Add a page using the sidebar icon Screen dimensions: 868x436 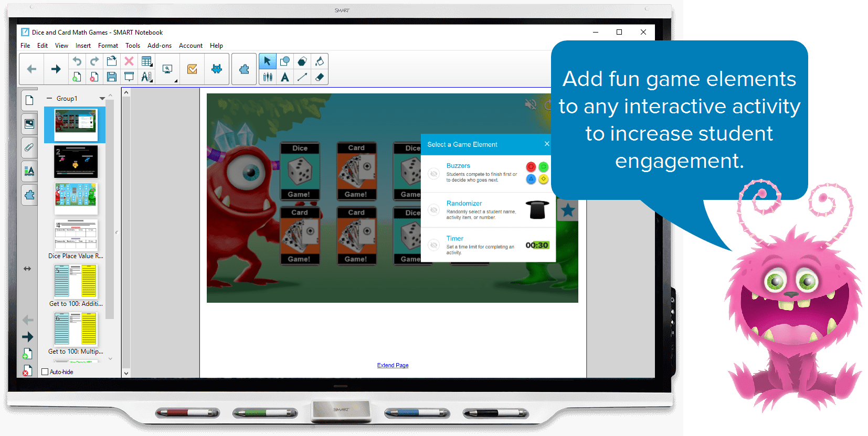click(27, 354)
